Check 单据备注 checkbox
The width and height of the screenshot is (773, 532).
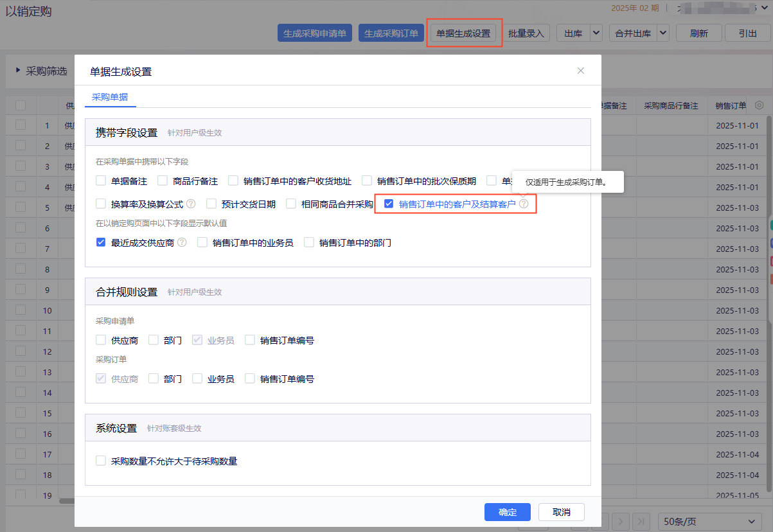coord(101,181)
